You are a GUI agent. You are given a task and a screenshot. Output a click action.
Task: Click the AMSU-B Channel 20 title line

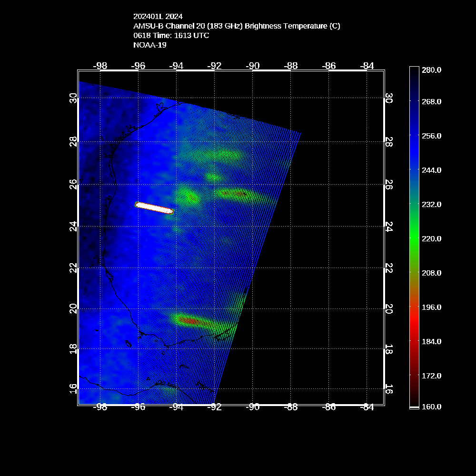point(237,26)
